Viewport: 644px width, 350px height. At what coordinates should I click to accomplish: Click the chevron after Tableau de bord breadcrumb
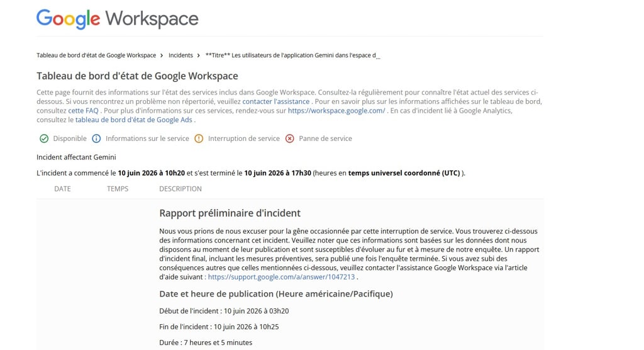(162, 55)
